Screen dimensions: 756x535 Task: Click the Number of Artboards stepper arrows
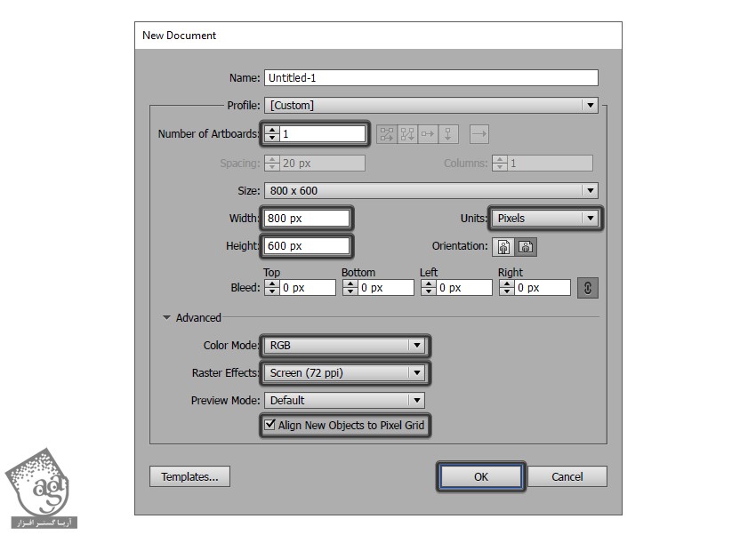point(272,134)
